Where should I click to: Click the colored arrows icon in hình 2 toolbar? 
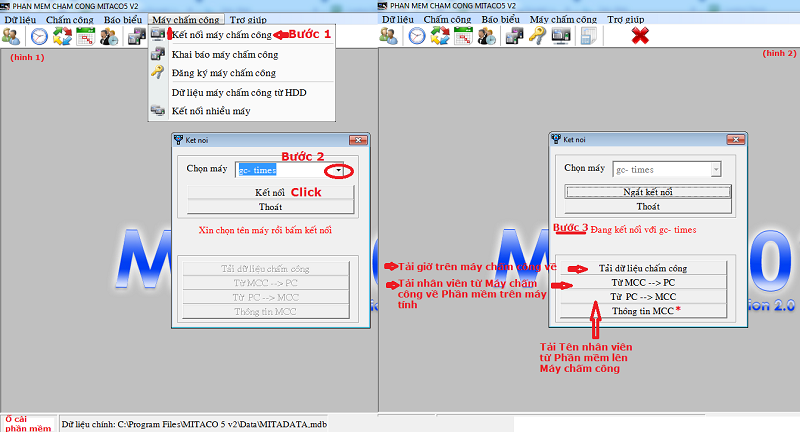tap(440, 36)
